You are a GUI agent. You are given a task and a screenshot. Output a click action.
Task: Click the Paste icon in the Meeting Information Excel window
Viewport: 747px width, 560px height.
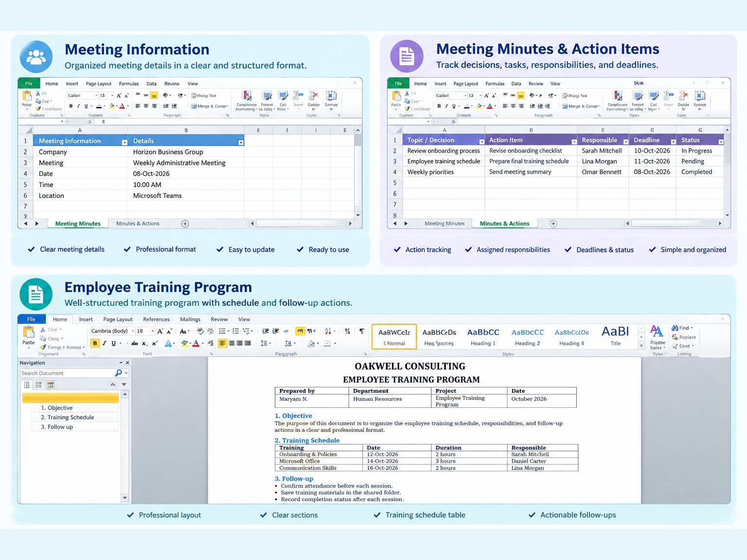(27, 96)
